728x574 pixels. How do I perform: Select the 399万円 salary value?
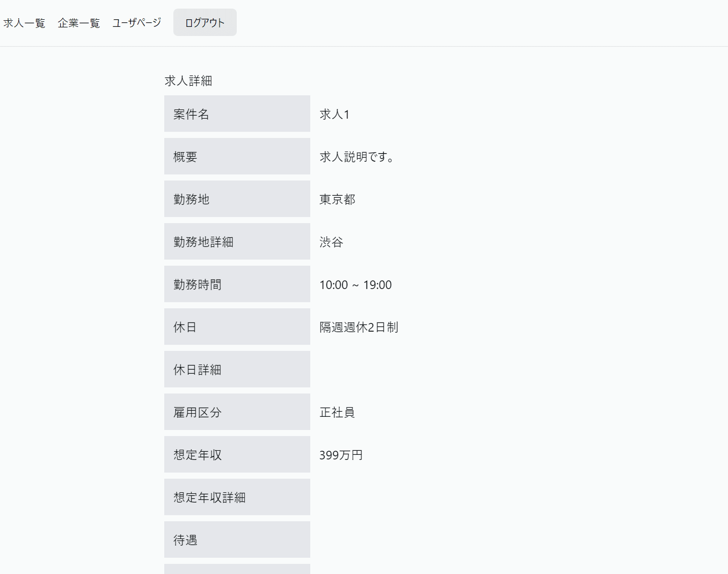(341, 455)
